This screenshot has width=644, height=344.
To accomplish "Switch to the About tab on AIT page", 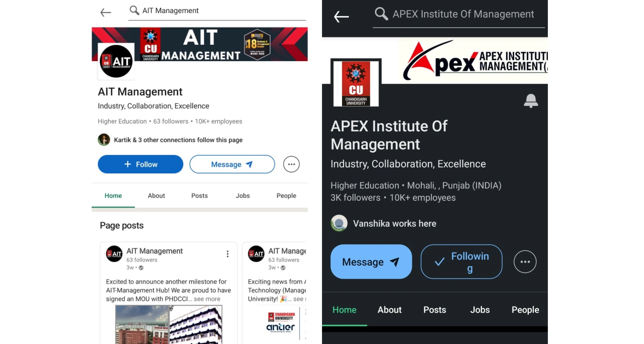I will [x=156, y=196].
